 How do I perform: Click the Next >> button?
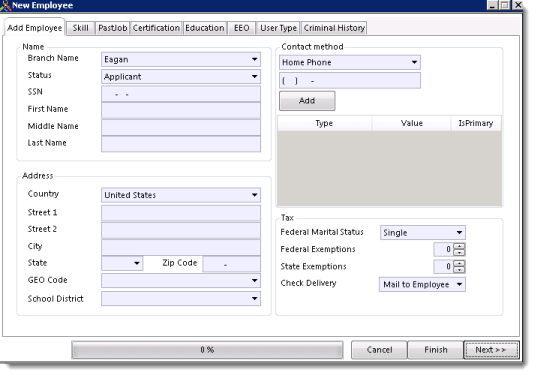491,350
